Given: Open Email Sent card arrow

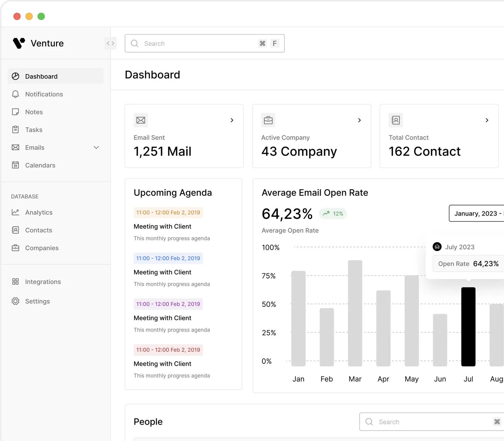Looking at the screenshot, I should click(232, 120).
